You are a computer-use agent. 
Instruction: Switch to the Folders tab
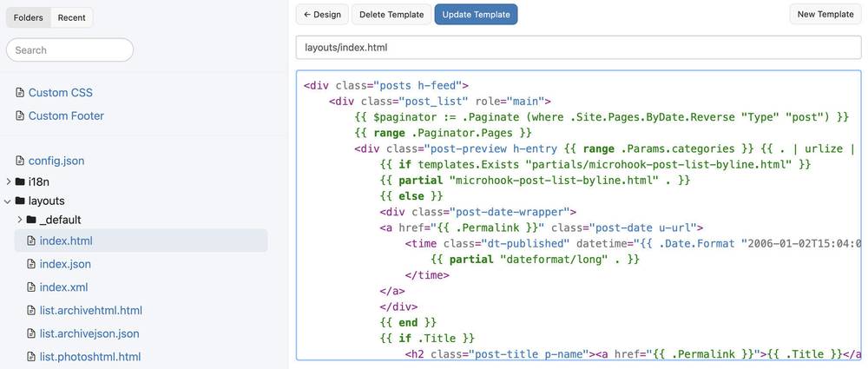(x=29, y=17)
